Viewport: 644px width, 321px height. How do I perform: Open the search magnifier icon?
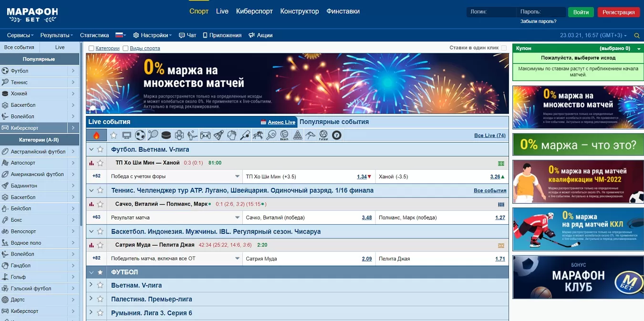[637, 35]
